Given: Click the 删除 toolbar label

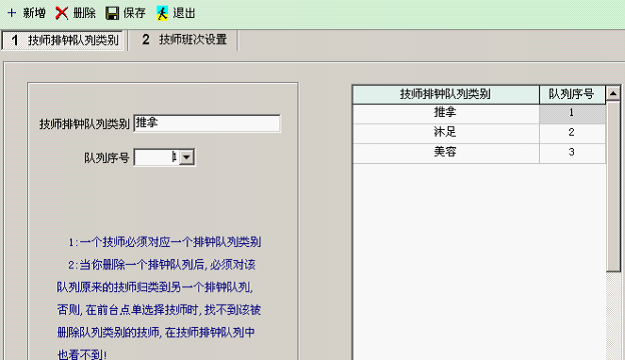Looking at the screenshot, I should tap(84, 13).
